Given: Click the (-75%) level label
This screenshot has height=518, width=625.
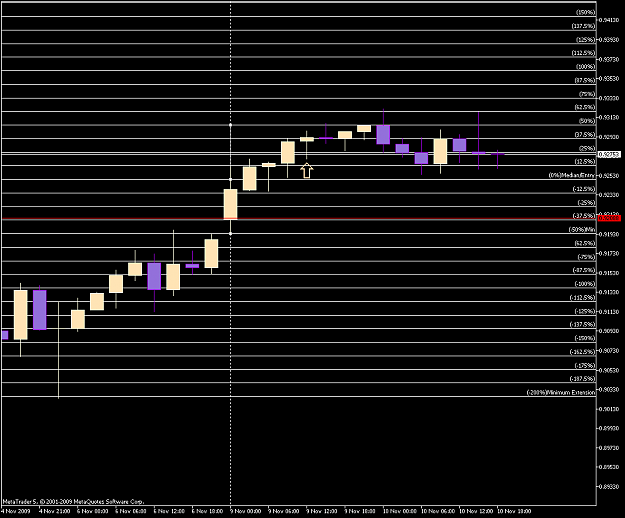Looking at the screenshot, I should coord(586,257).
